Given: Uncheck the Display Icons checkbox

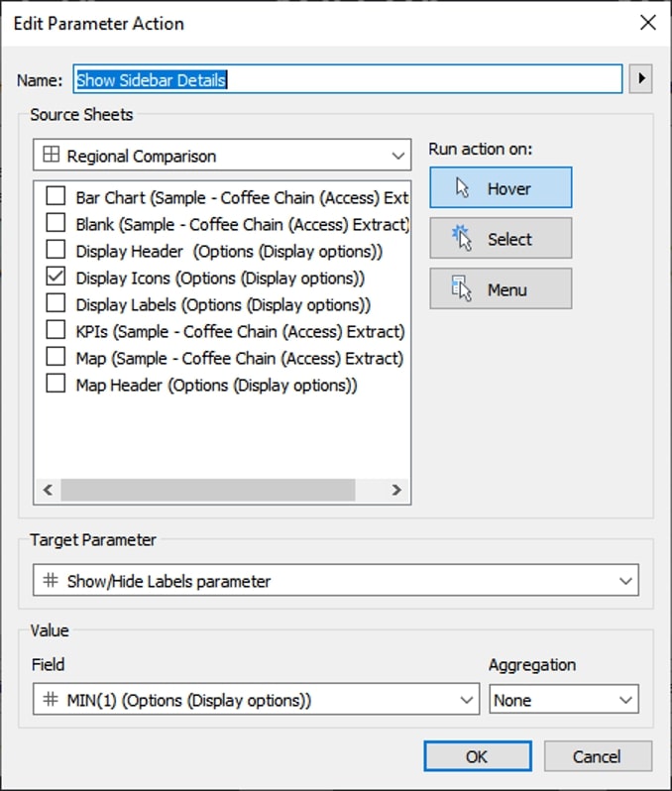Looking at the screenshot, I should (x=56, y=276).
